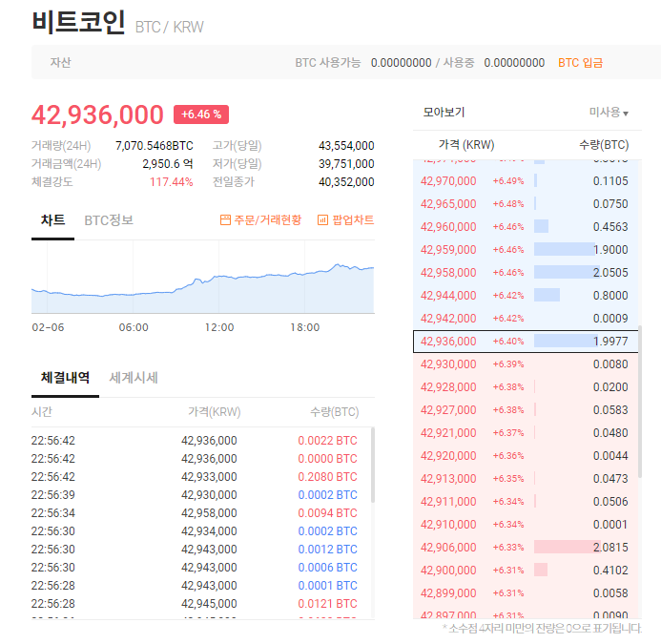Click the quantity 2.0815 in order book
This screenshot has height=644, width=661.
610,548
